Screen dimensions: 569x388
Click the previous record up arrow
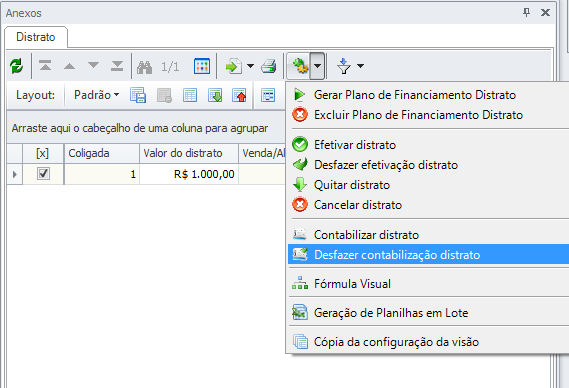(x=69, y=66)
